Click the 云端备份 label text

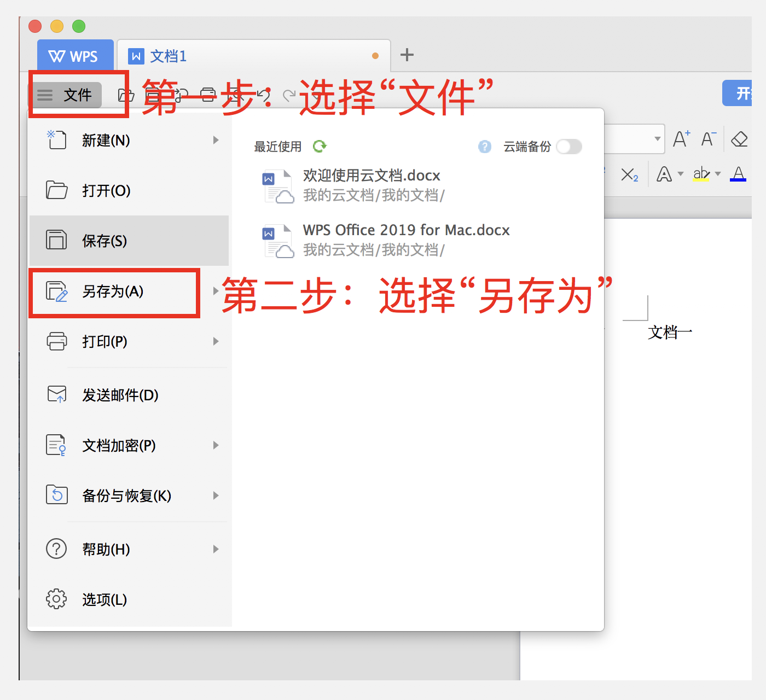[527, 147]
